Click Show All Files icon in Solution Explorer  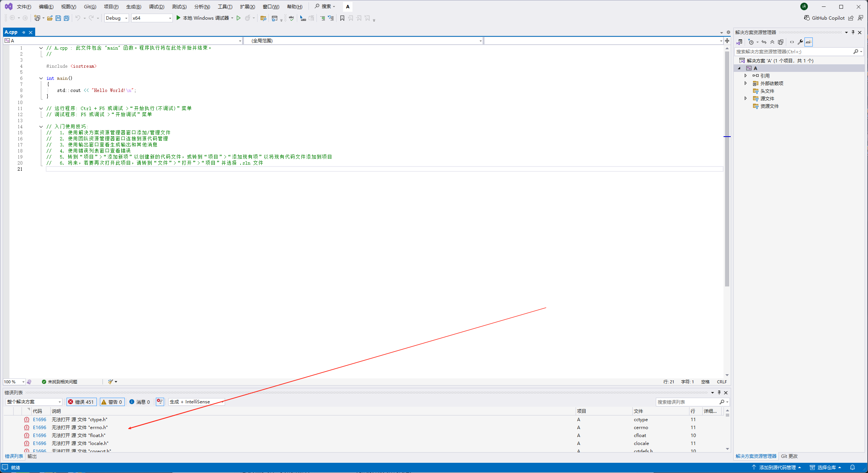[781, 42]
